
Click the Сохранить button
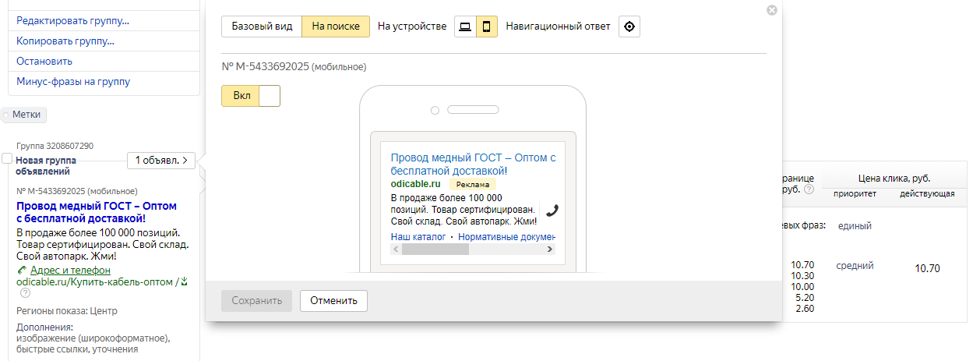[256, 301]
